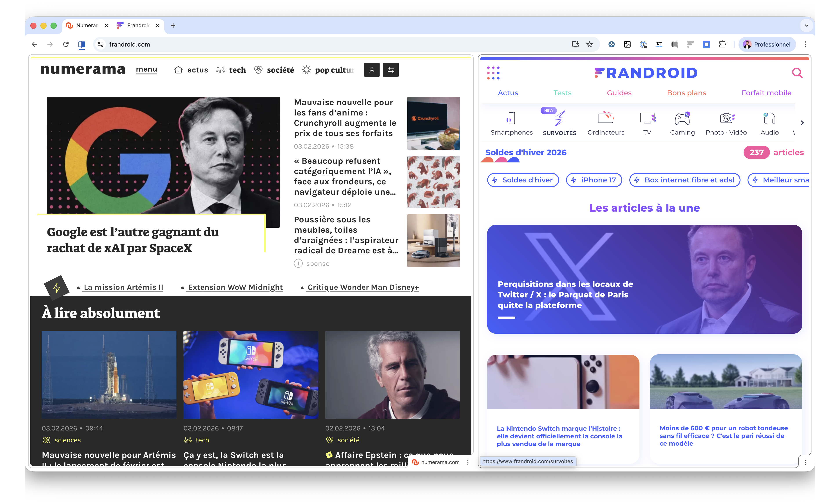Viewport: 840px width, 504px height.
Task: Open the browser extensions puzzle icon
Action: point(722,45)
